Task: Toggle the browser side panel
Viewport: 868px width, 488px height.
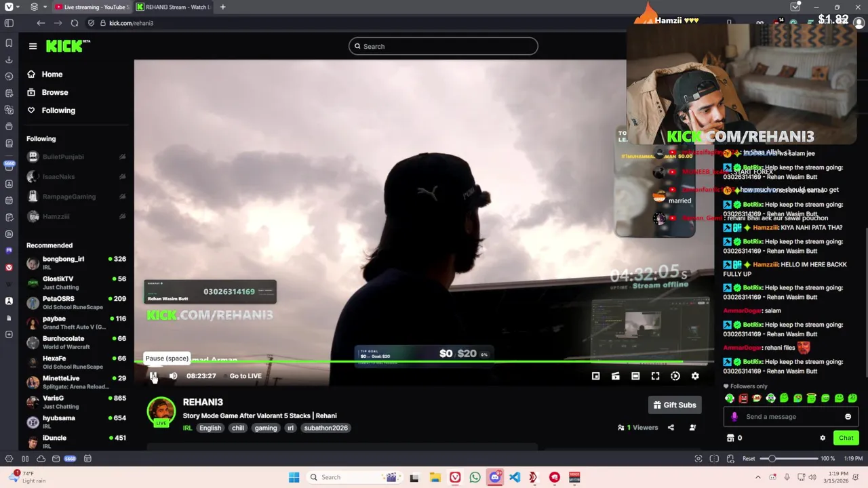Action: click(9, 23)
